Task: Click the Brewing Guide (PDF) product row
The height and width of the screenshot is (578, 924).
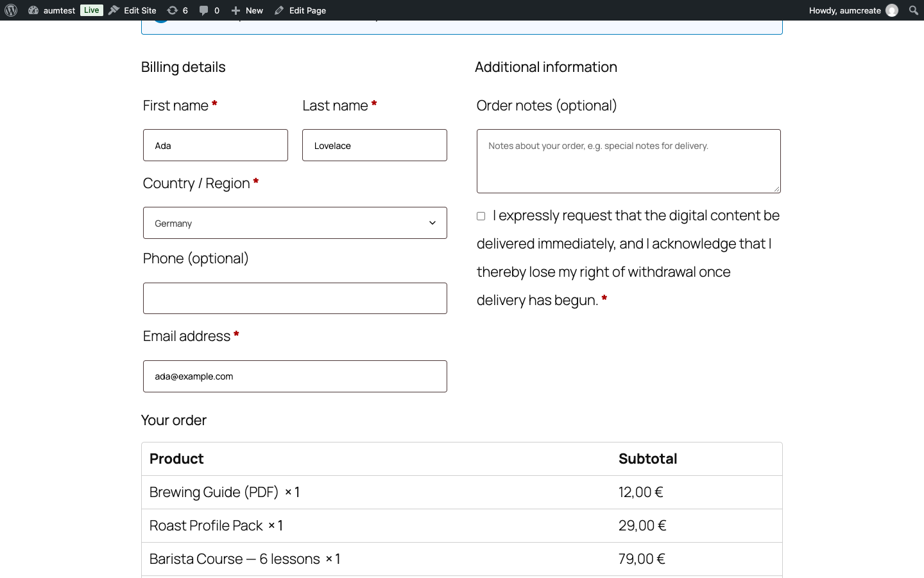Action: coord(462,493)
